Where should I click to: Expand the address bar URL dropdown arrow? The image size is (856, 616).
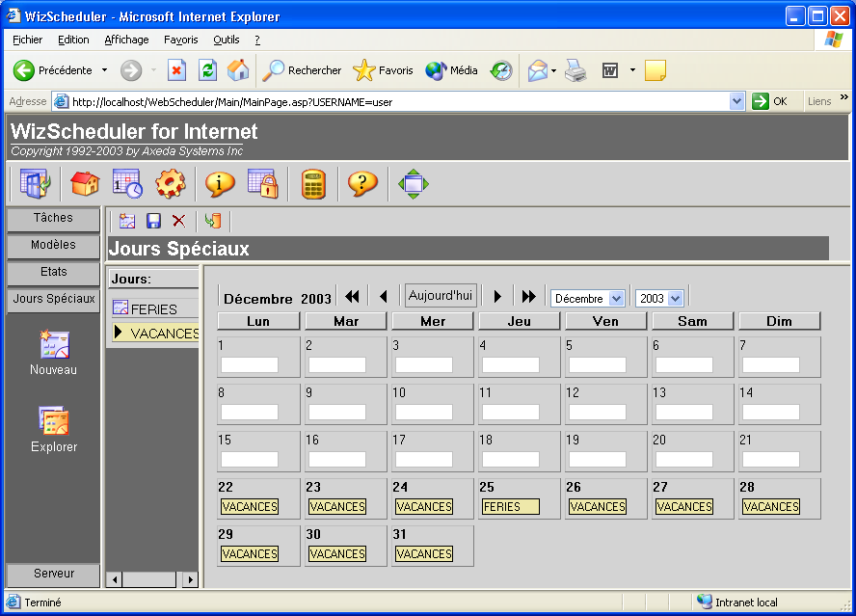[736, 101]
